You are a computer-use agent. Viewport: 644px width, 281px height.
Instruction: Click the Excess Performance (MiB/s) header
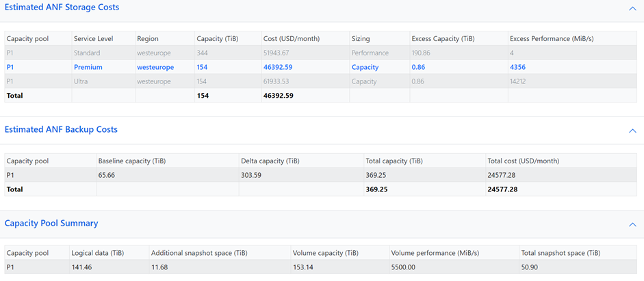coord(550,38)
